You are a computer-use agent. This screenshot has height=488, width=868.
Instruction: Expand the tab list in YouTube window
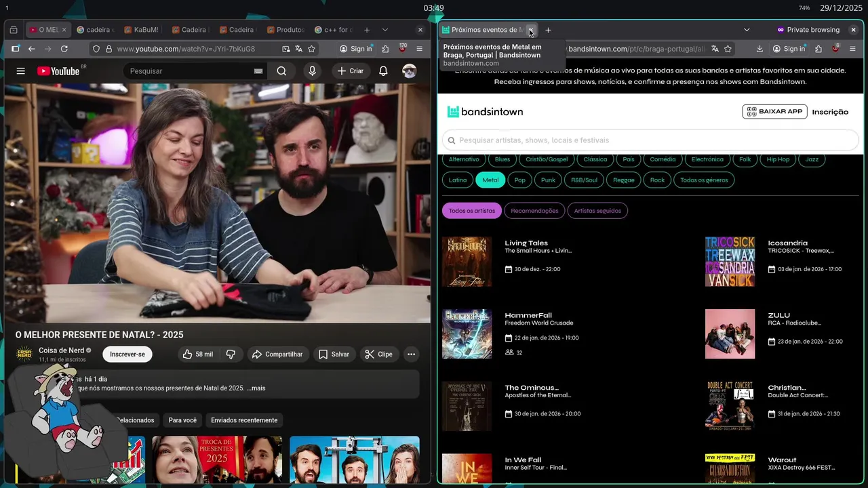pos(385,30)
